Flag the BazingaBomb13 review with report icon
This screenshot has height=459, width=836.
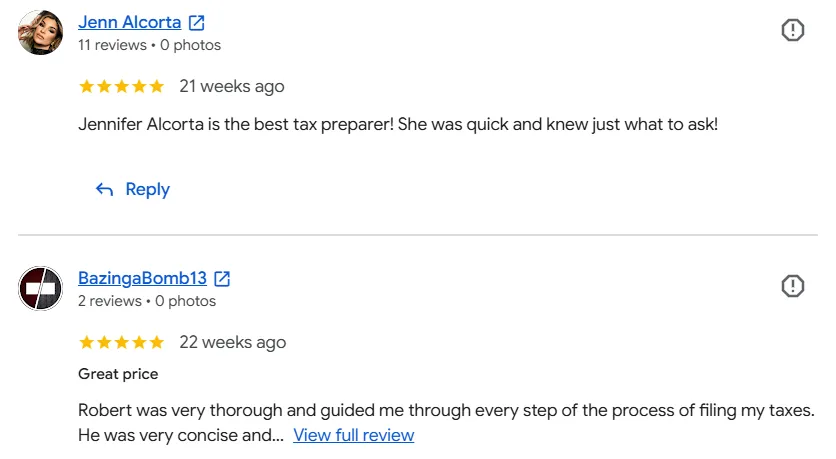coord(792,286)
